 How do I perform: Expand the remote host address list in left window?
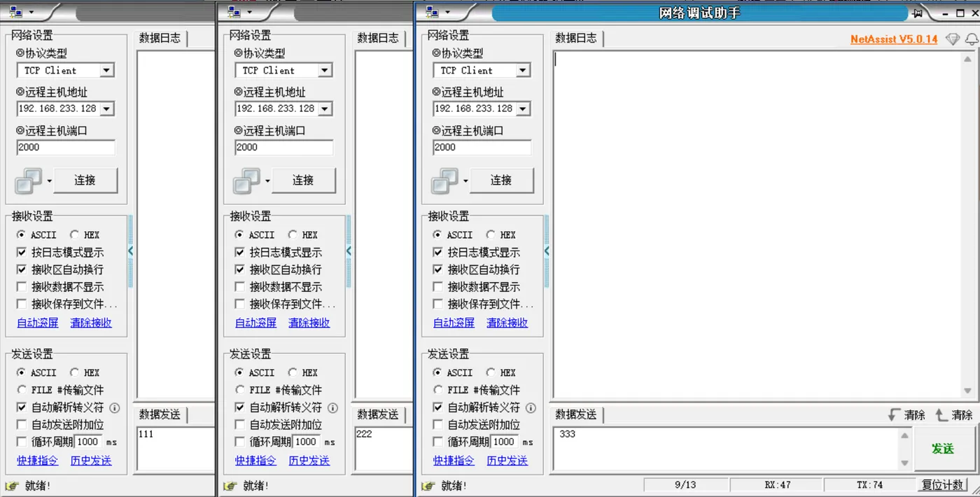[106, 108]
